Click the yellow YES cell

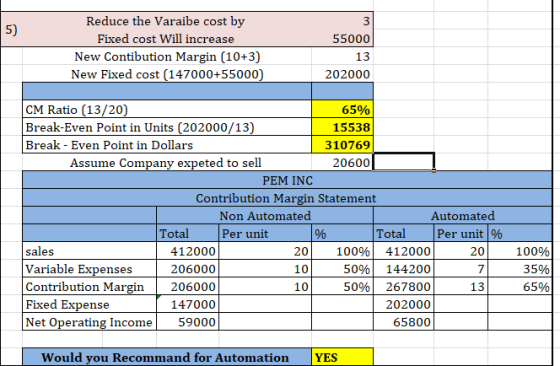[342, 357]
